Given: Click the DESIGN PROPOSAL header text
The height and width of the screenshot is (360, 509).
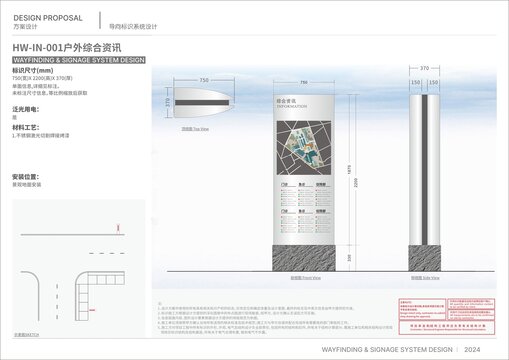Looking at the screenshot, I should point(48,18).
